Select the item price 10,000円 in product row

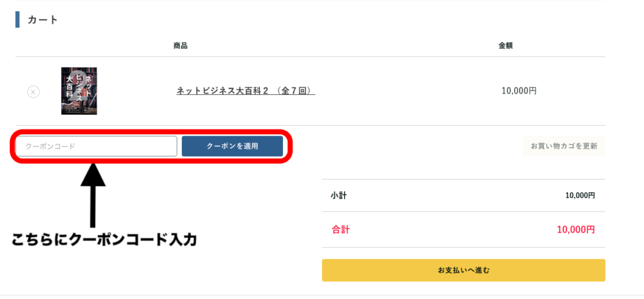(x=519, y=91)
